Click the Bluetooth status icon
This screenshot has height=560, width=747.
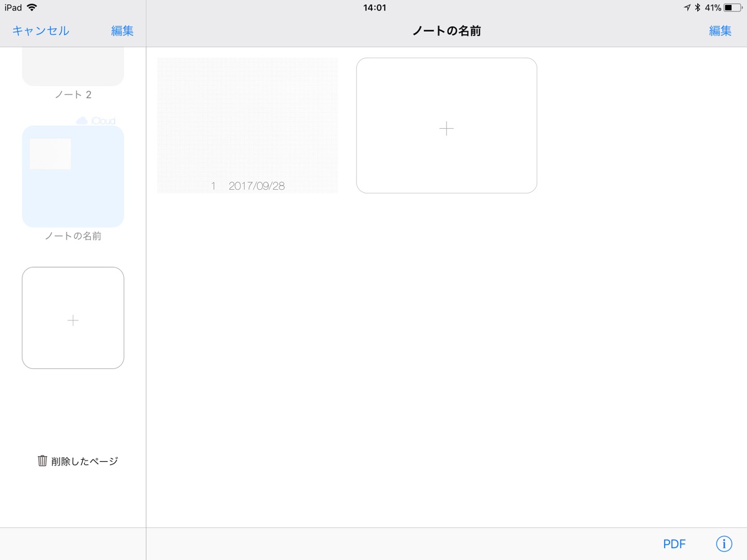[698, 7]
